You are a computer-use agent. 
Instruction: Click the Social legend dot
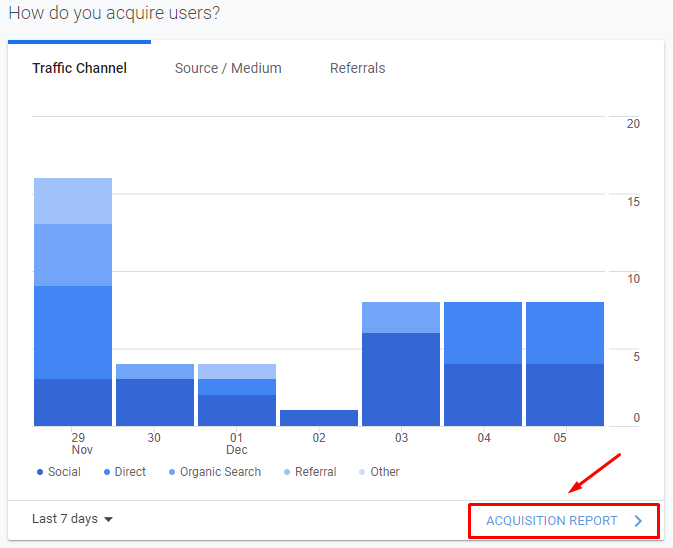click(x=40, y=472)
